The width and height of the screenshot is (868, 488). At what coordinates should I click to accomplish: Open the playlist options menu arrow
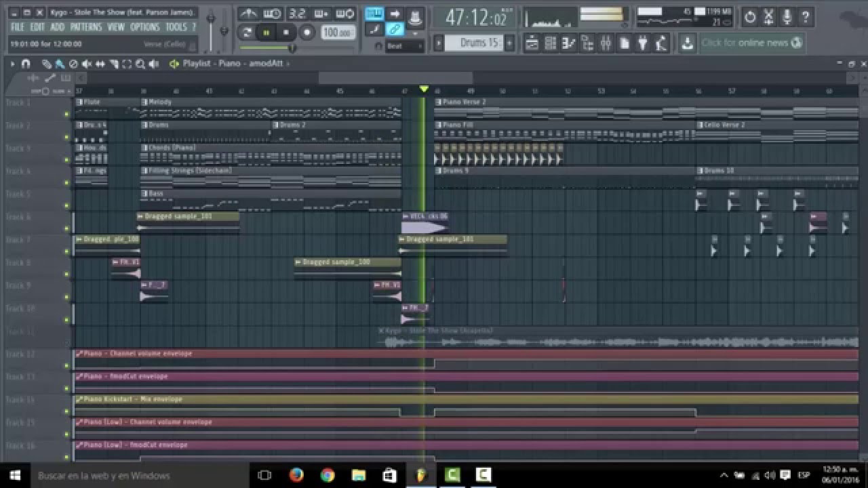pos(12,64)
